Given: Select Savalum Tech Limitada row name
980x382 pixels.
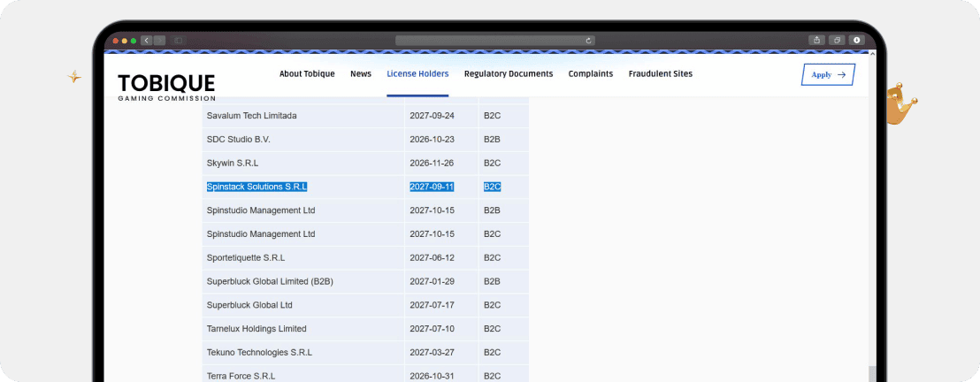Looking at the screenshot, I should pyautogui.click(x=252, y=116).
